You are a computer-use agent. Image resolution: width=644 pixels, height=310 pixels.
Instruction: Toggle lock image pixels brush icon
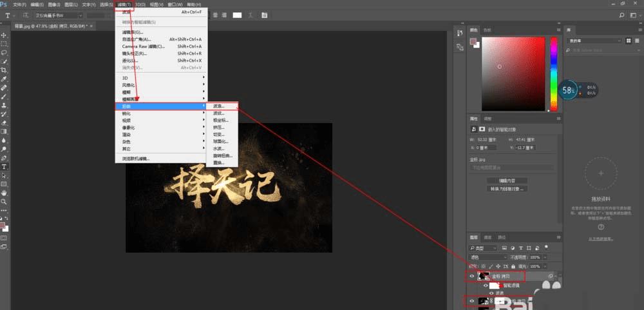point(491,266)
